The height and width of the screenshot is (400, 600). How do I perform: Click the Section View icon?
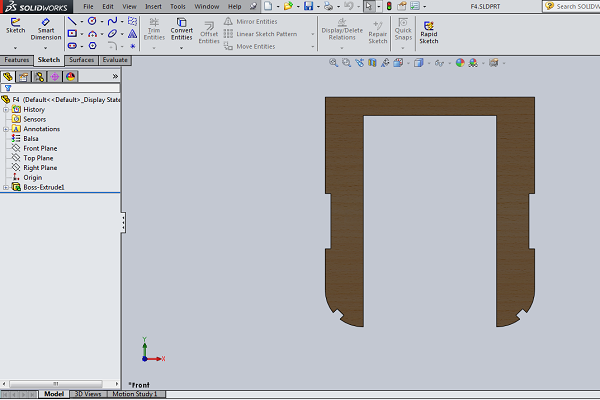pos(372,63)
